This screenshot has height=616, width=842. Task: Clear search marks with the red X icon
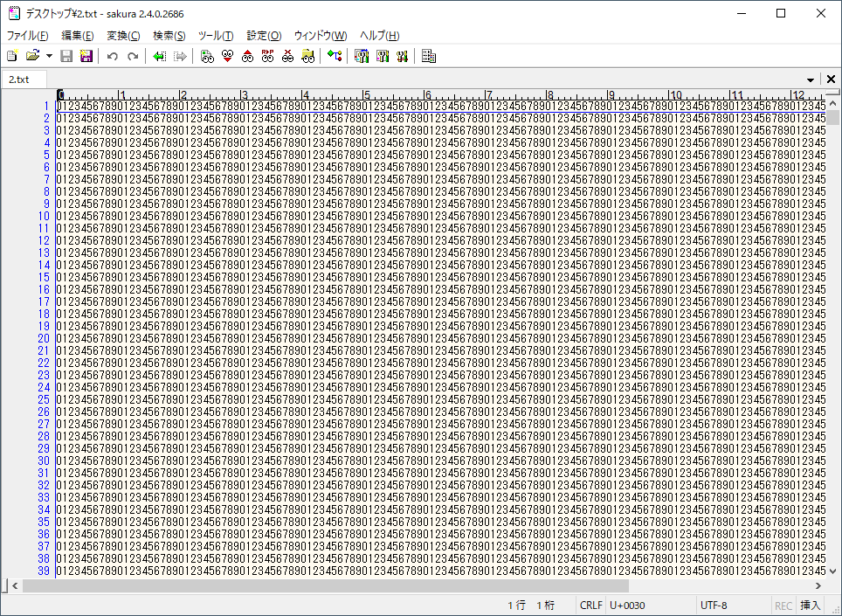288,56
